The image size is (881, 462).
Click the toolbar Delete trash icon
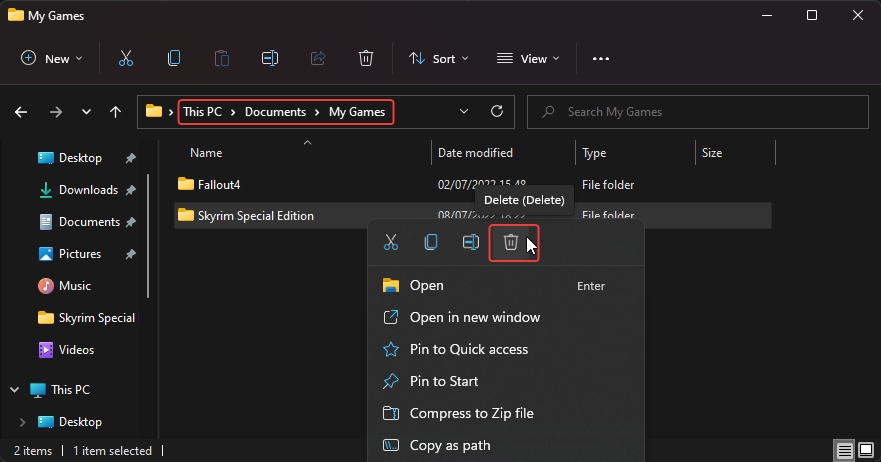pos(366,59)
